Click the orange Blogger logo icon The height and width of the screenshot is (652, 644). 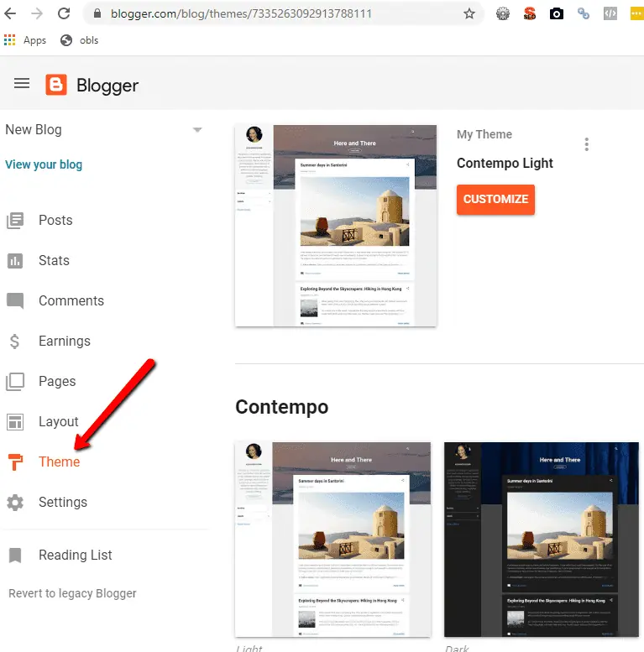click(56, 85)
